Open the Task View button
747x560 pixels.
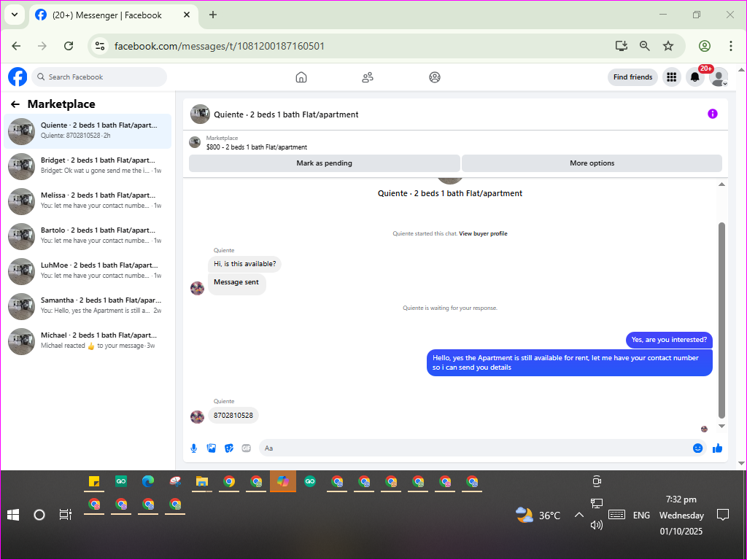click(65, 515)
